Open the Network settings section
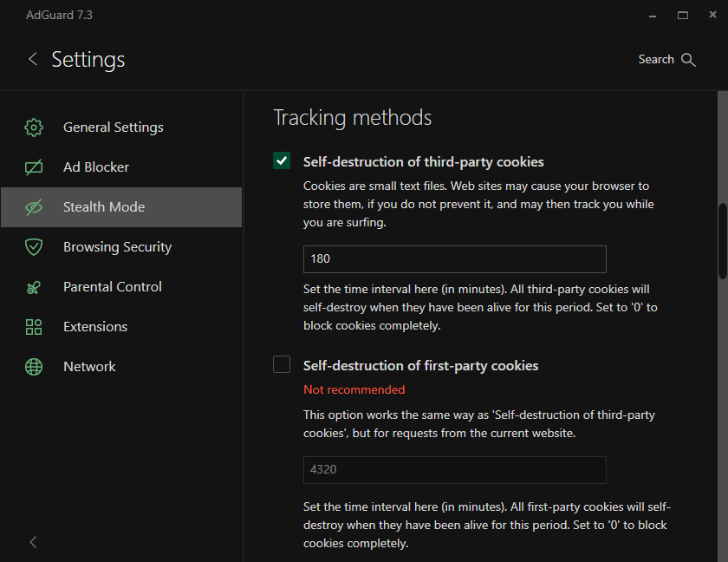 click(x=89, y=367)
